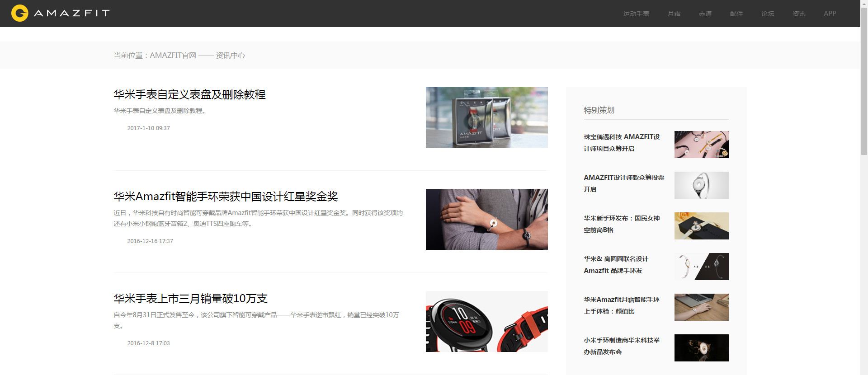Click the red sports watch thumbnail

point(486,321)
